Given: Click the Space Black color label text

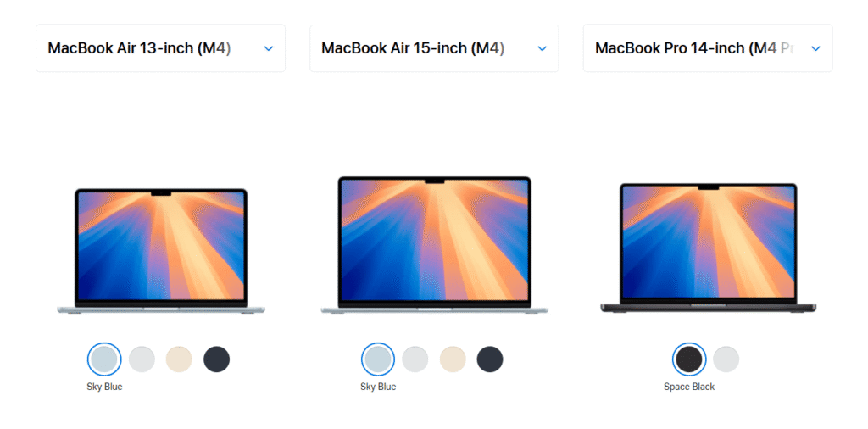Looking at the screenshot, I should (x=689, y=387).
